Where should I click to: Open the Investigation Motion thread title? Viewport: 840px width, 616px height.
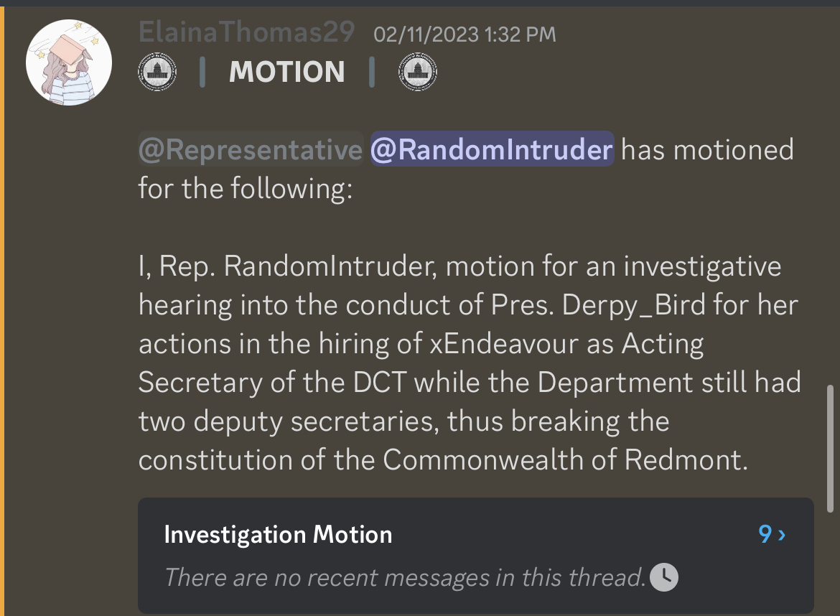point(278,535)
